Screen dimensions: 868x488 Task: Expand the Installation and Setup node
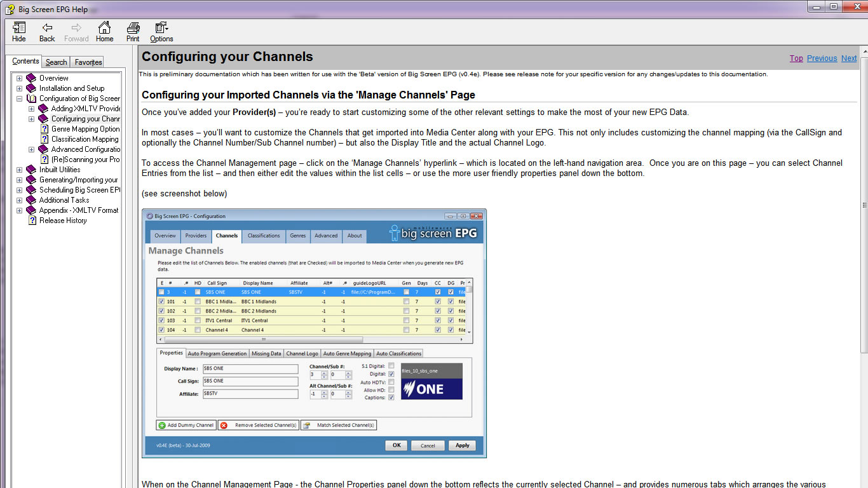tap(19, 88)
